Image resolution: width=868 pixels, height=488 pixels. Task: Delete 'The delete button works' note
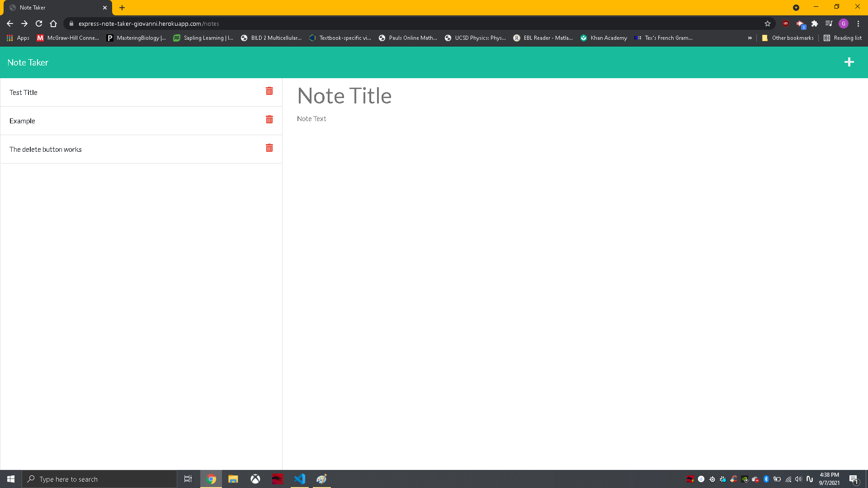[269, 148]
